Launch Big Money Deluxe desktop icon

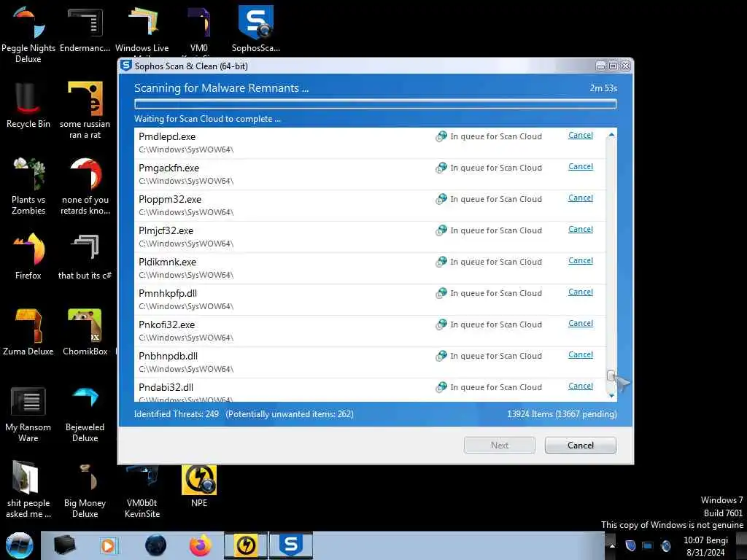click(85, 489)
